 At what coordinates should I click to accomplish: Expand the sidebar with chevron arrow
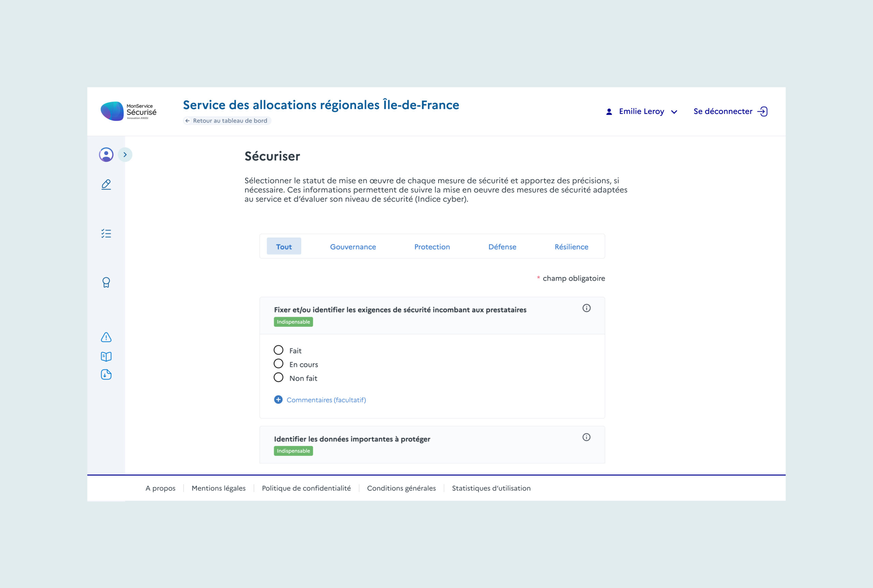(125, 154)
